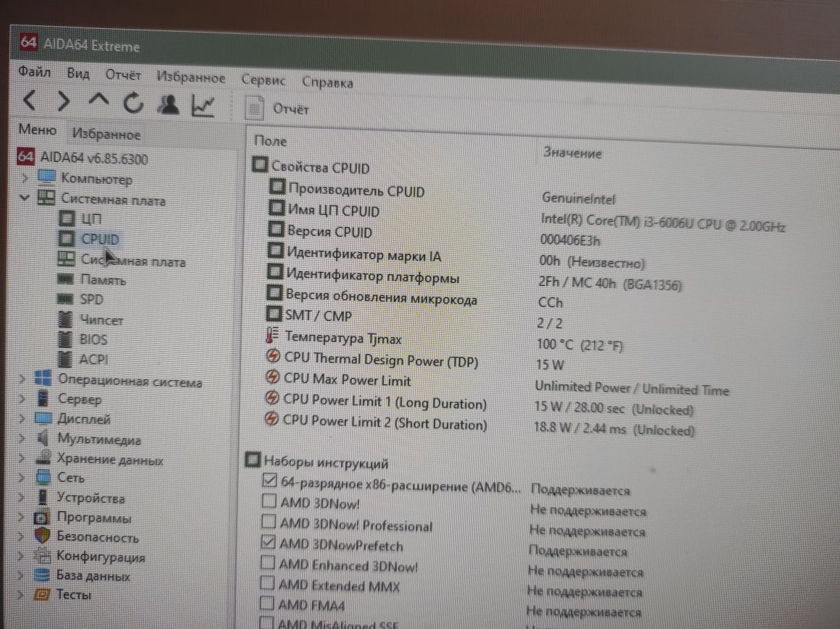Click the Windows logo icon for Операционная система
The height and width of the screenshot is (629, 840).
[x=43, y=378]
